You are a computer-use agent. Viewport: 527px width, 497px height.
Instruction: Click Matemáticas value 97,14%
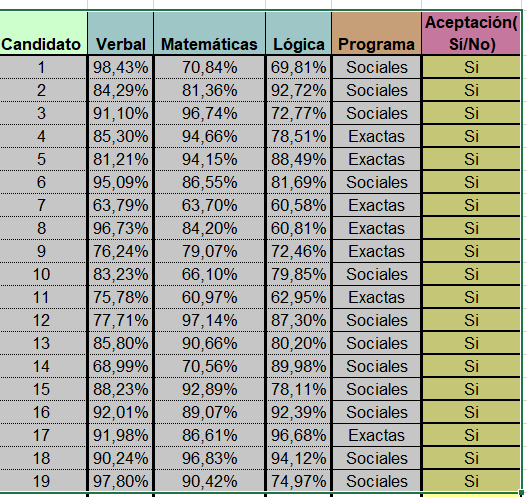point(209,320)
